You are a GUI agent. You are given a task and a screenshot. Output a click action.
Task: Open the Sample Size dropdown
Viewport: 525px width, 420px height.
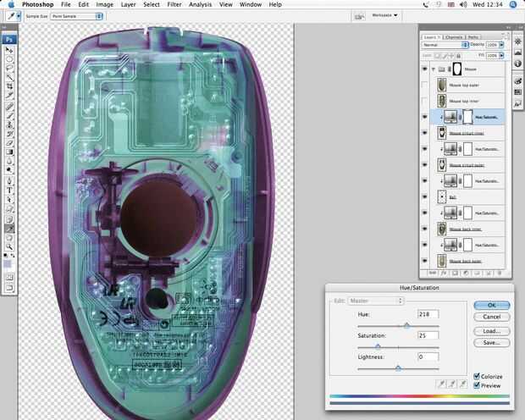point(76,16)
